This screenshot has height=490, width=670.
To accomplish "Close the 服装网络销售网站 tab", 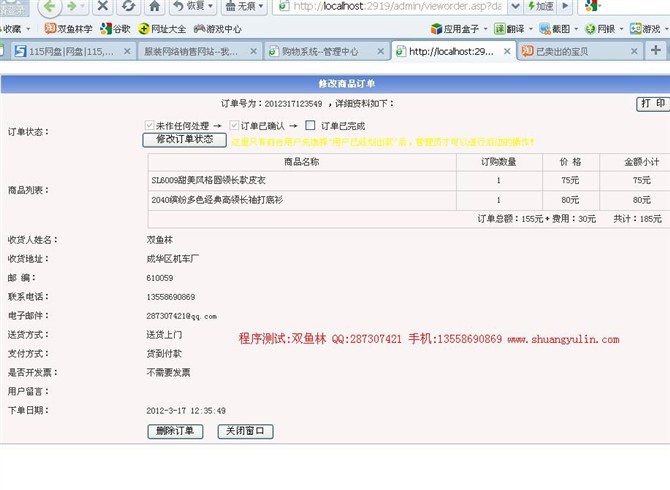I will pyautogui.click(x=253, y=51).
